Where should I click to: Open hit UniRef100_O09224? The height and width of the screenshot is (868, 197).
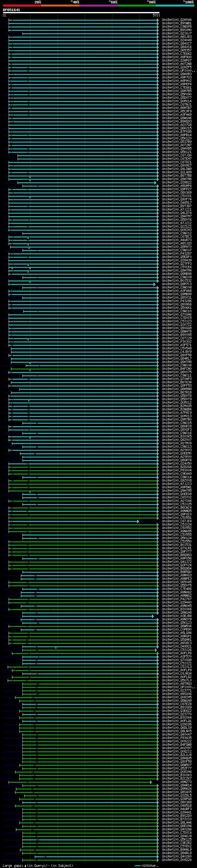(x=177, y=860)
